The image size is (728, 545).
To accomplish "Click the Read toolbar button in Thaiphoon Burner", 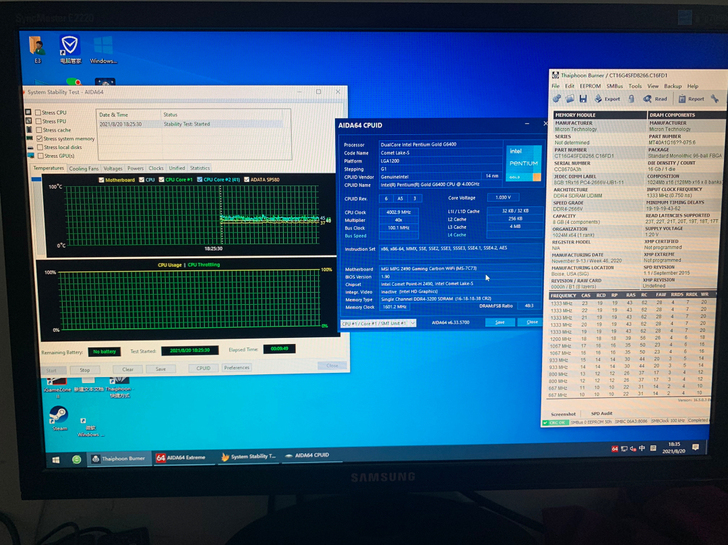I will (x=655, y=98).
